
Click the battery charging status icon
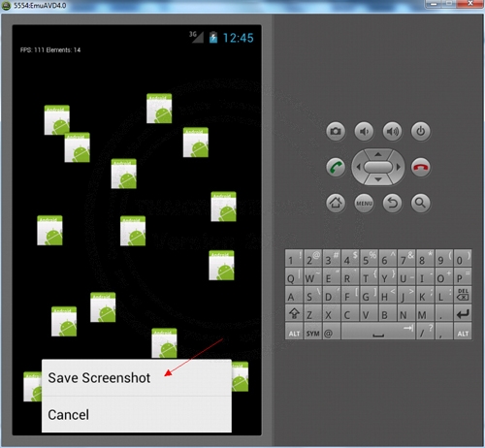tap(213, 37)
